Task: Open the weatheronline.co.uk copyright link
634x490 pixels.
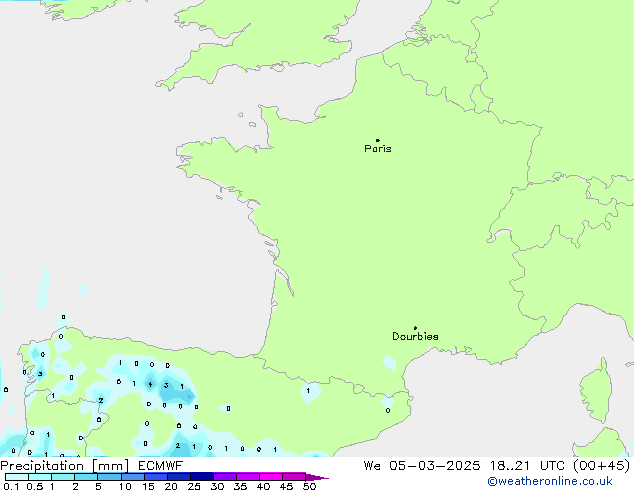Action: point(550,481)
